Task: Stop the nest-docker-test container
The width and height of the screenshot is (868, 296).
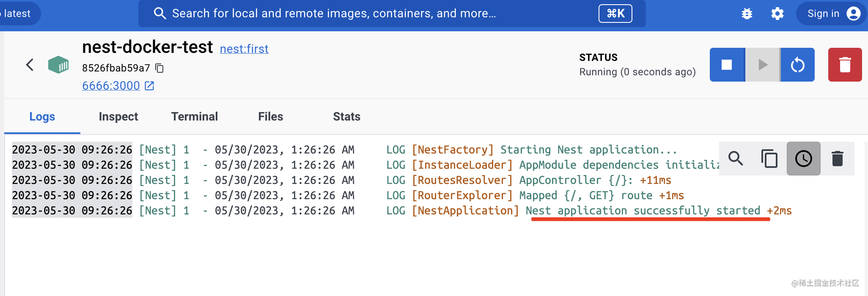Action: pyautogui.click(x=727, y=65)
